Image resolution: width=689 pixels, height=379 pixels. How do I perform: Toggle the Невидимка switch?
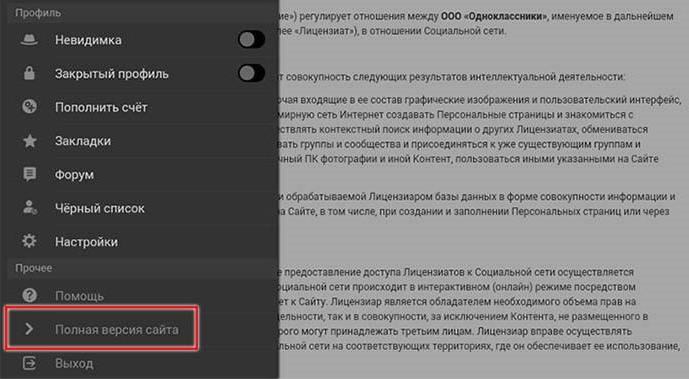tap(251, 40)
